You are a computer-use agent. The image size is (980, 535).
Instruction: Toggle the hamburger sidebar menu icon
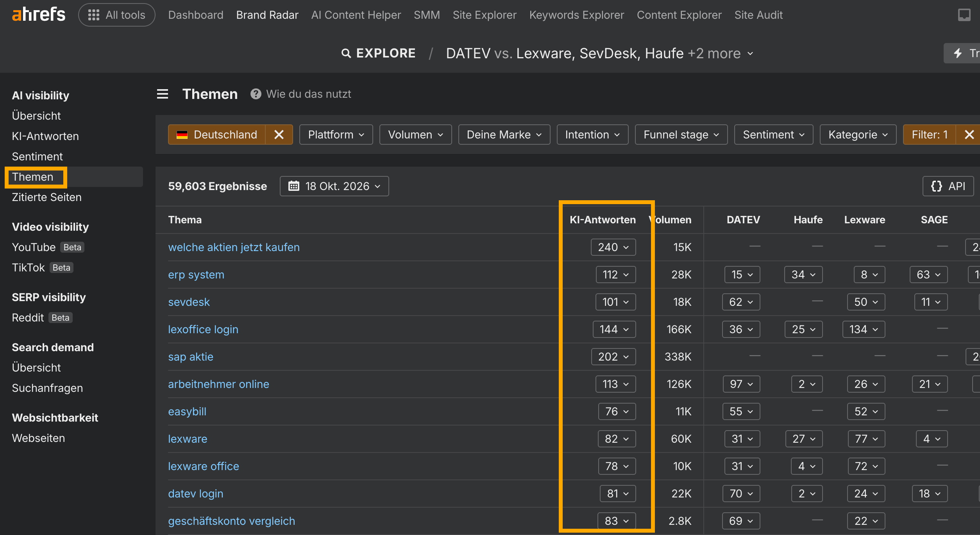click(163, 94)
